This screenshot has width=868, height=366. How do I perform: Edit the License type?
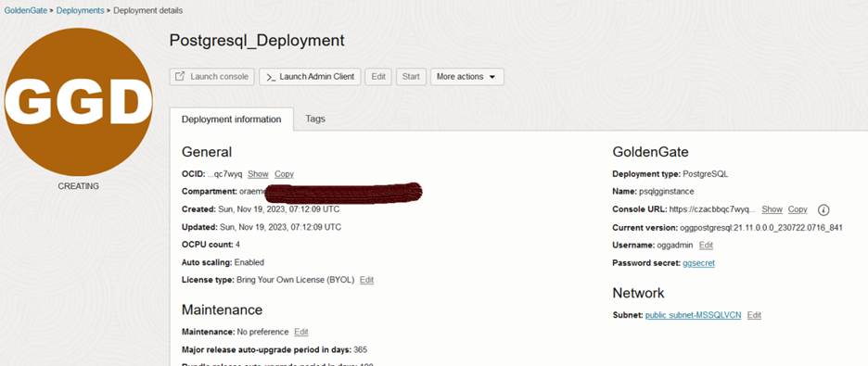tap(366, 280)
